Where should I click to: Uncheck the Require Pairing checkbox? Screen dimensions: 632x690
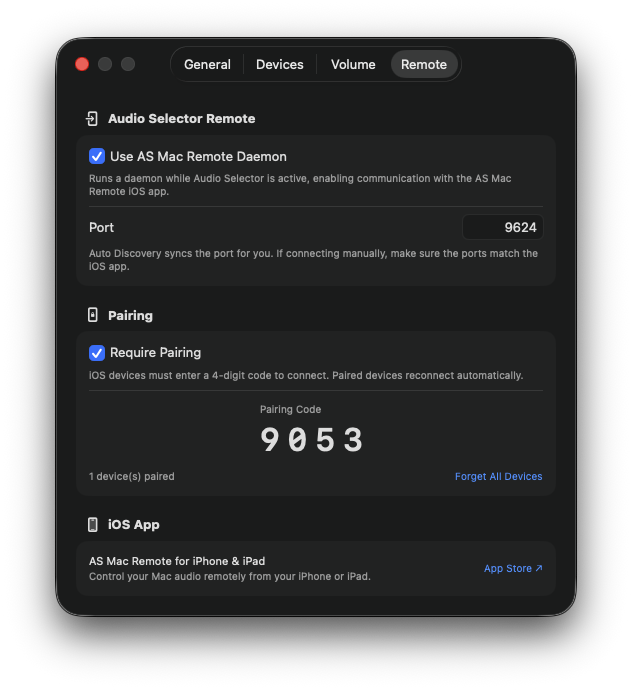pyautogui.click(x=97, y=352)
